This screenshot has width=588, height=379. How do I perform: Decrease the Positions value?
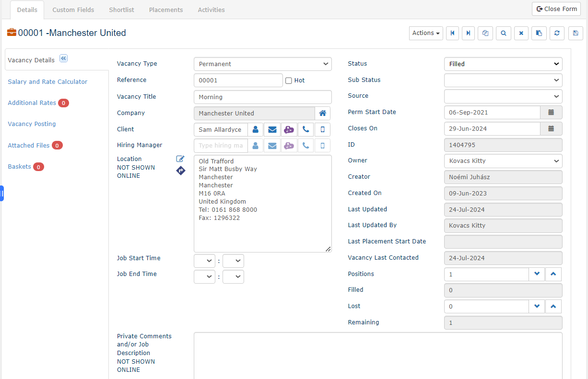pyautogui.click(x=537, y=274)
